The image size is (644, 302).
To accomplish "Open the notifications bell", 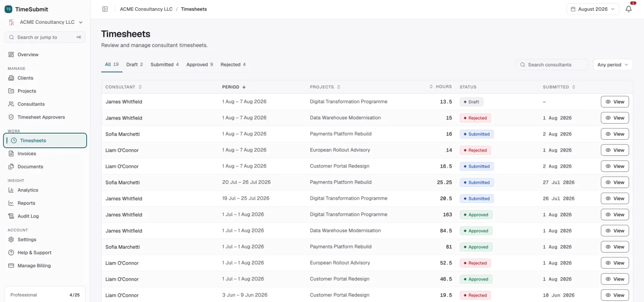I will (x=629, y=9).
